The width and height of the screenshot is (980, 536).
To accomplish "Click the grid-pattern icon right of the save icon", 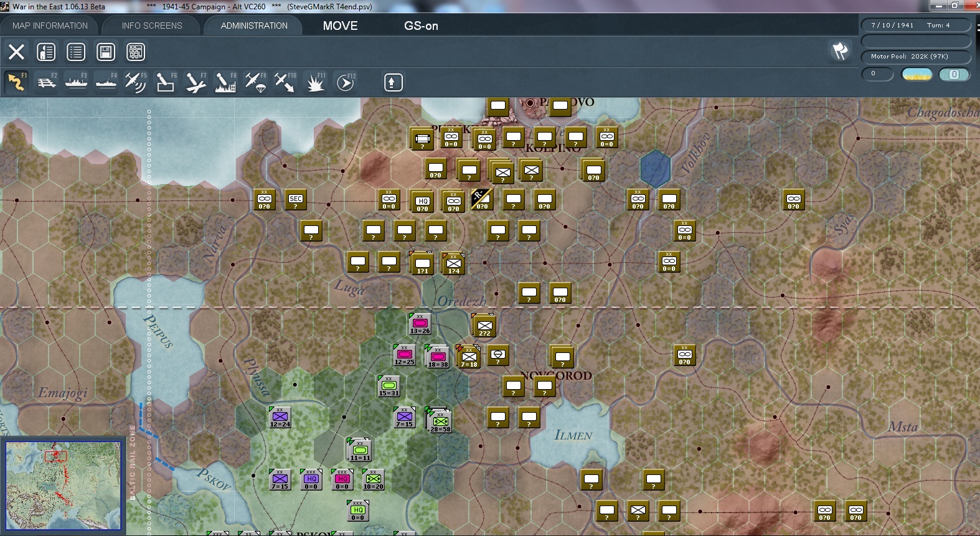I will pos(136,52).
